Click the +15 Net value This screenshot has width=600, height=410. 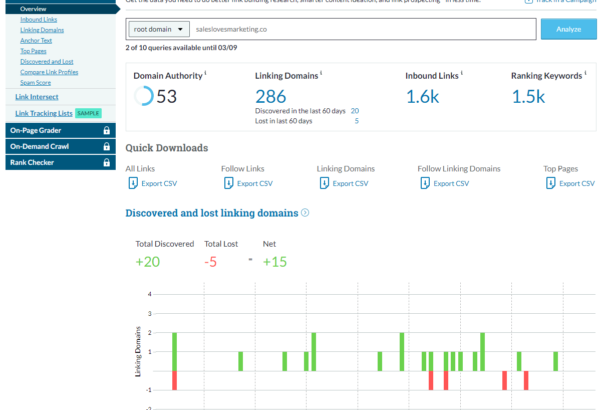[x=275, y=262]
